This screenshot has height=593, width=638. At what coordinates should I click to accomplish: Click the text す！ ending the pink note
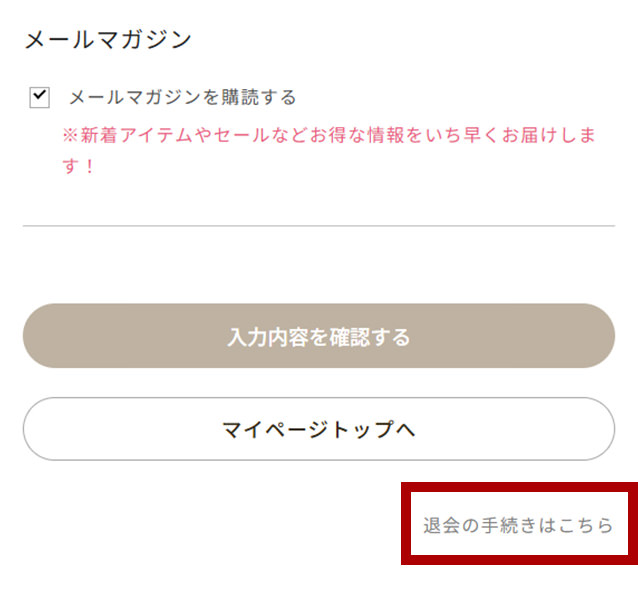pos(79,166)
